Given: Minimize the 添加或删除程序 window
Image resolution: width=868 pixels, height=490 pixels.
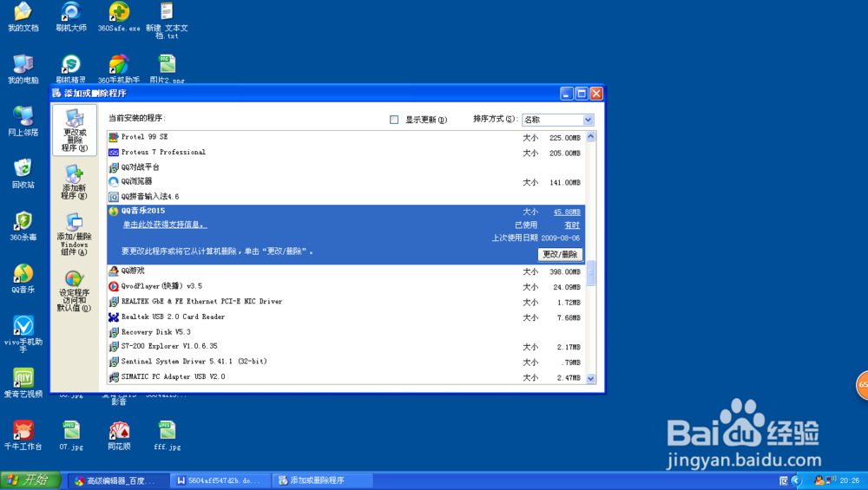Looking at the screenshot, I should (x=566, y=94).
